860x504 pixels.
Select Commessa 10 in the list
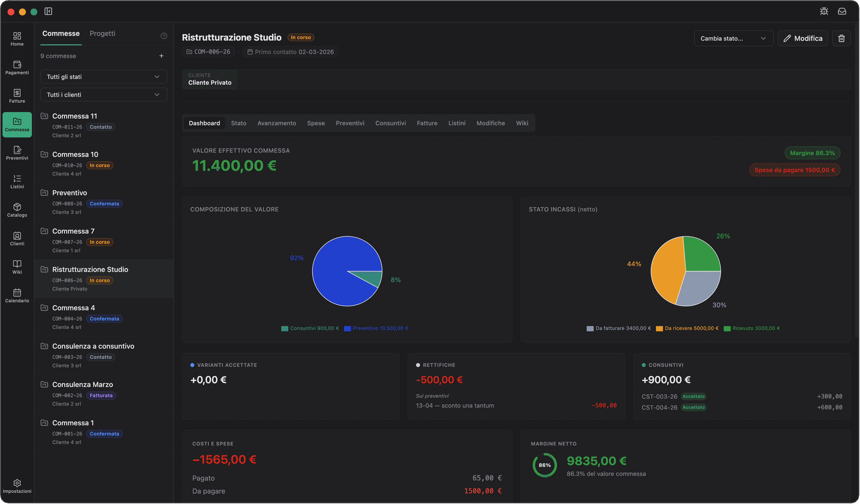coord(104,164)
